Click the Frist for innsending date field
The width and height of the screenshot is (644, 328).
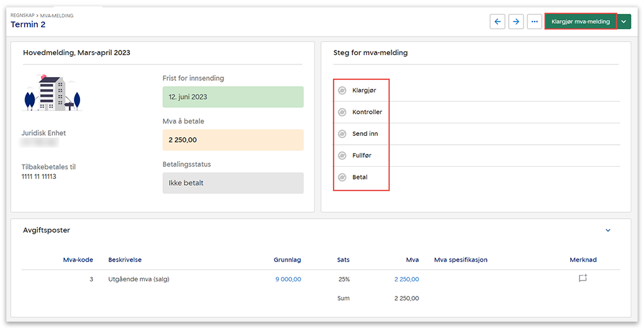[232, 97]
